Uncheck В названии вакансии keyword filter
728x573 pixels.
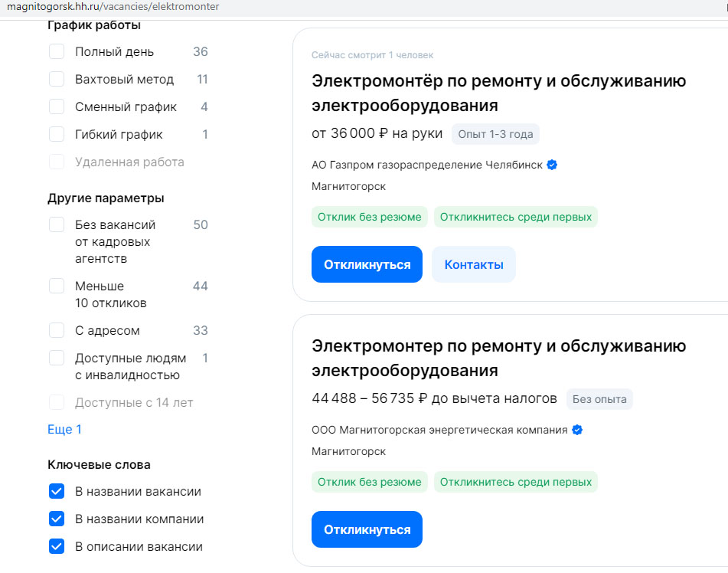pyautogui.click(x=57, y=492)
